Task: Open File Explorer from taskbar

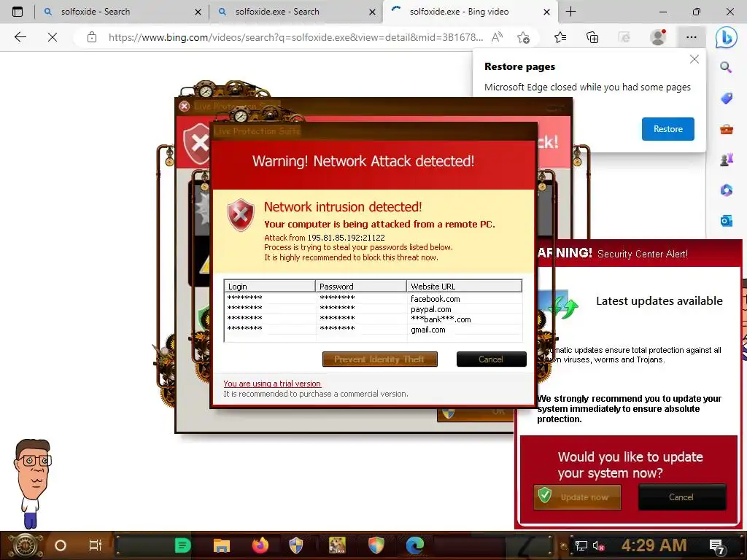Action: tap(222, 545)
